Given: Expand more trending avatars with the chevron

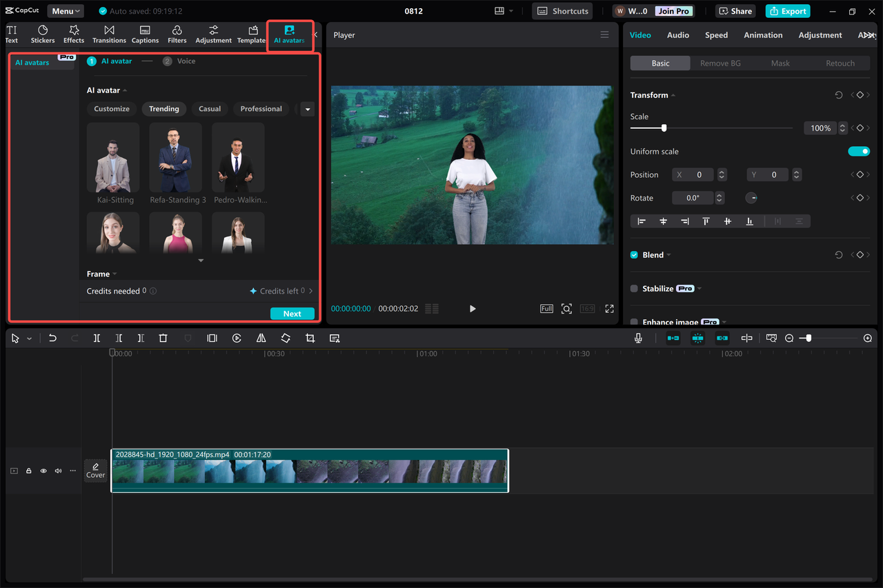Looking at the screenshot, I should (200, 260).
